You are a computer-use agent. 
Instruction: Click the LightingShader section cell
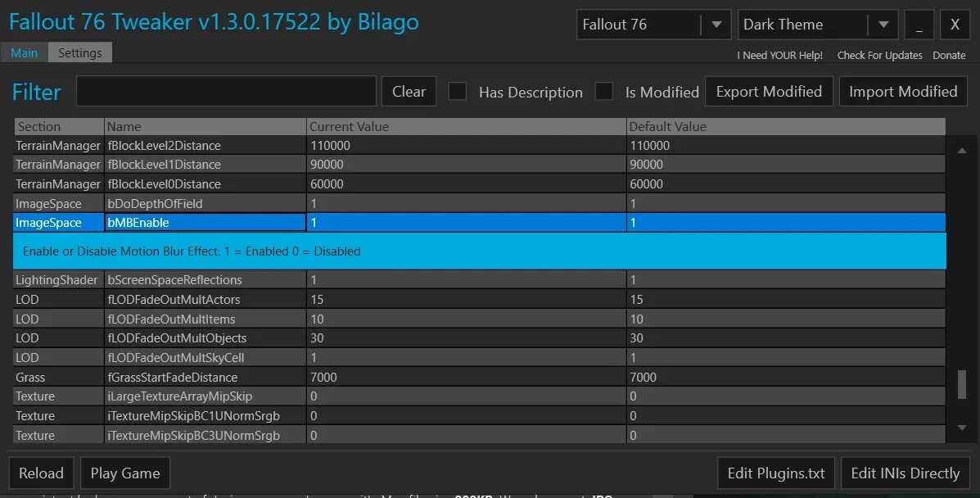[59, 279]
